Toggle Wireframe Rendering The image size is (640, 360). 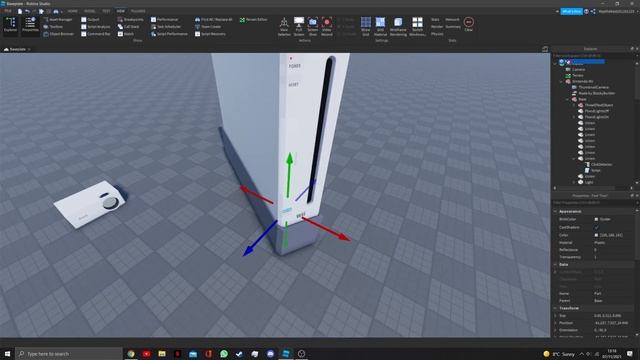pyautogui.click(x=398, y=27)
